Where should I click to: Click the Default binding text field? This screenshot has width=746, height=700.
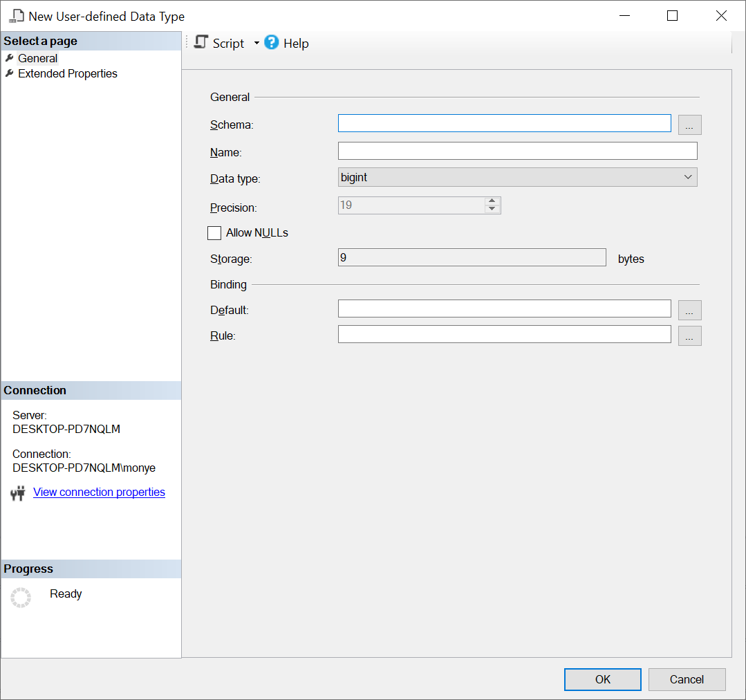pyautogui.click(x=504, y=308)
